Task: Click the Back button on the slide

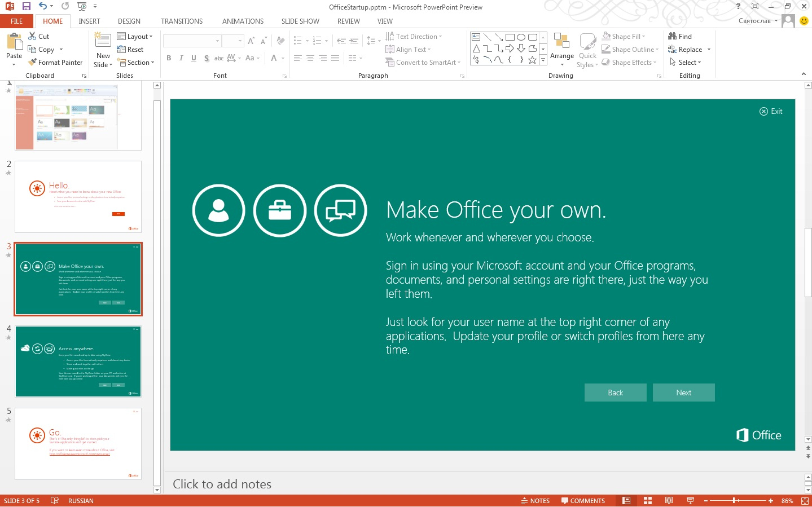Action: [x=615, y=393]
